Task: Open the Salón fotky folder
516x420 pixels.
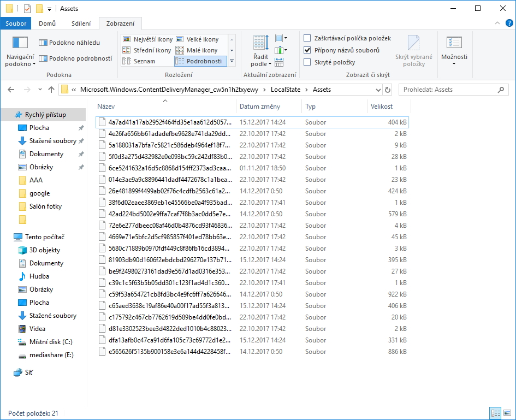Action: [x=45, y=206]
